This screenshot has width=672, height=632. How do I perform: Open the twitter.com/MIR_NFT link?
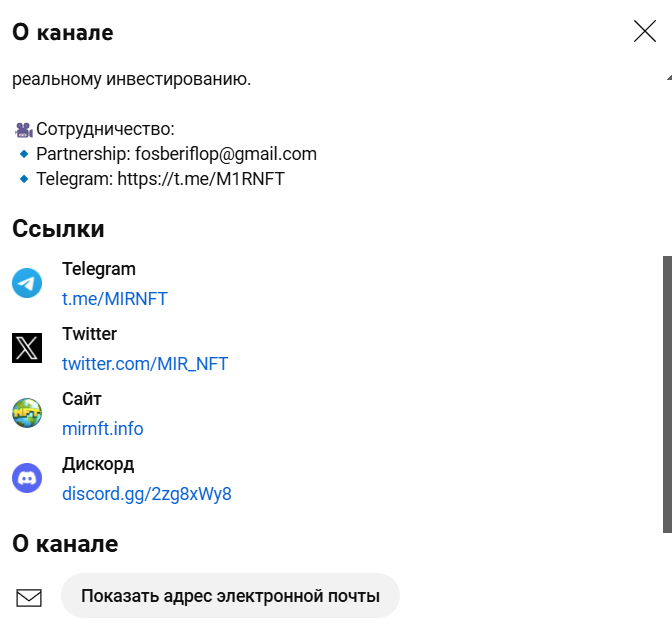[145, 364]
